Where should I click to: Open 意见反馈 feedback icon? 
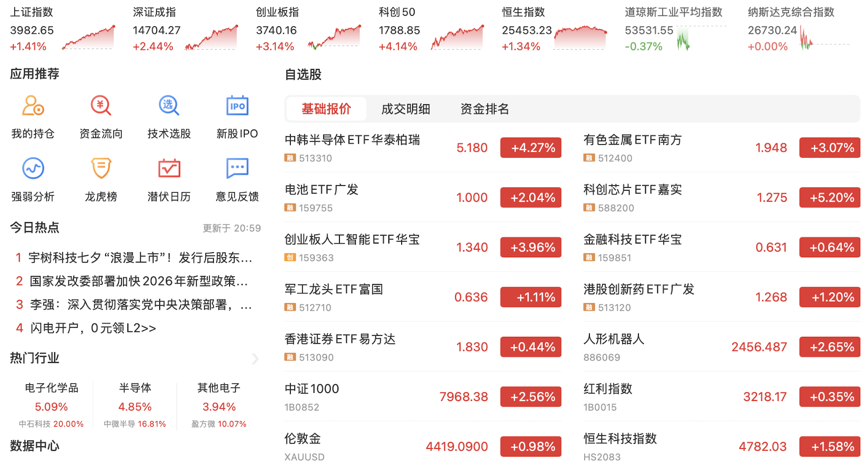(237, 168)
